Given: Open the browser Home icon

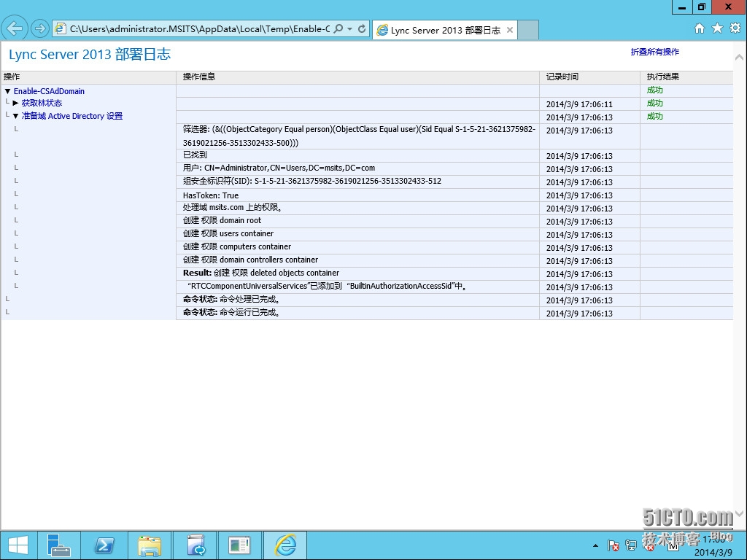Looking at the screenshot, I should [699, 28].
